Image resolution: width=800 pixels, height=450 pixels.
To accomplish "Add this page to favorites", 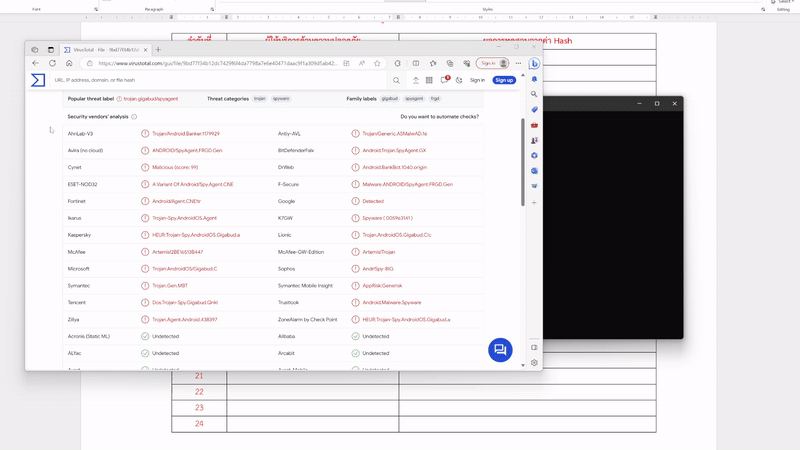I will [377, 63].
